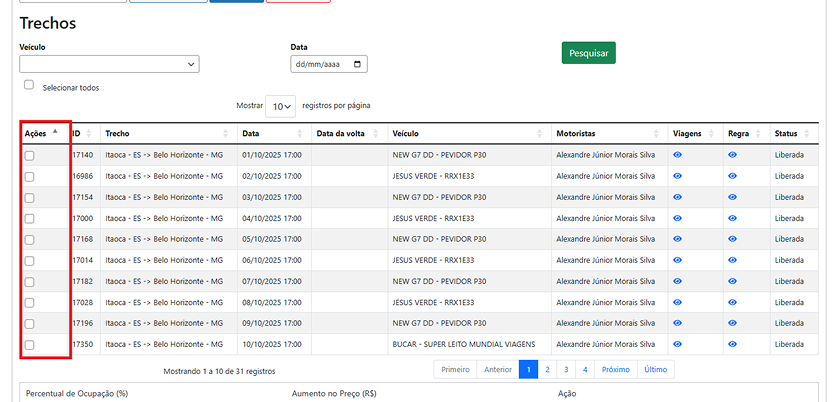Open Viagens eye icon for trecho 17140
834x402 pixels.
[x=677, y=155]
